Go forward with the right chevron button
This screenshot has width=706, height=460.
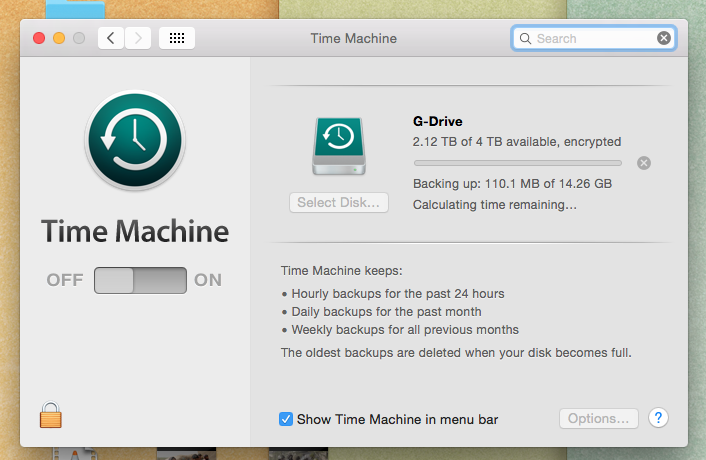click(138, 38)
